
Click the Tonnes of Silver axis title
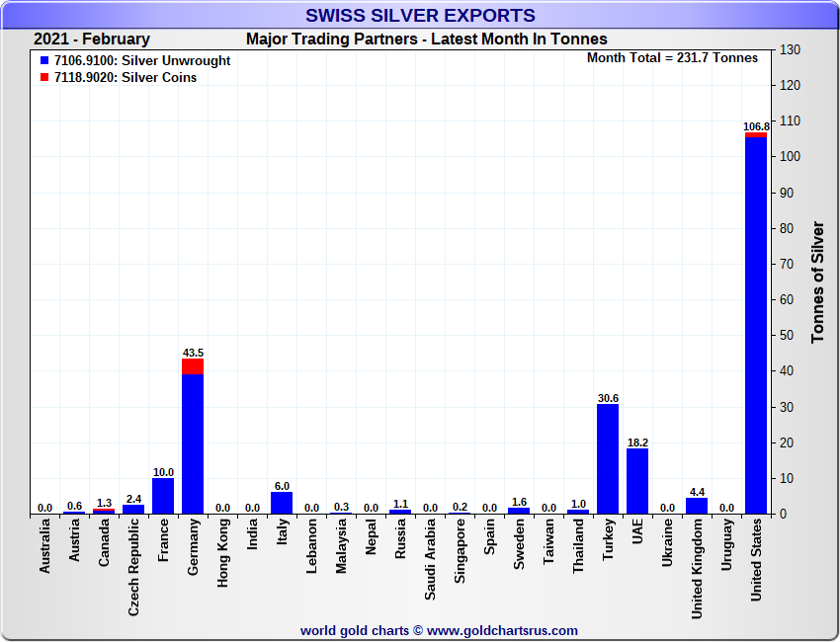tap(817, 281)
